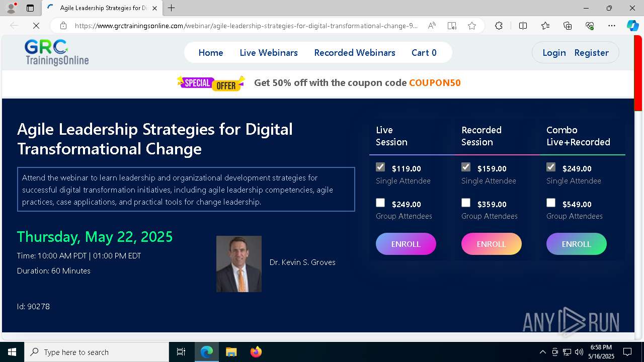This screenshot has height=362, width=644.
Task: Click the Duration: 60 Minutes text
Action: (54, 271)
